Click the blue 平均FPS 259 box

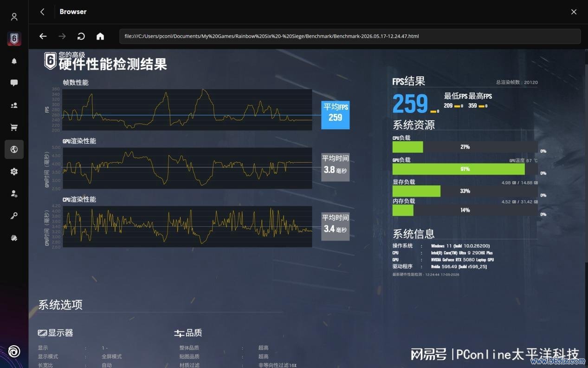(335, 115)
